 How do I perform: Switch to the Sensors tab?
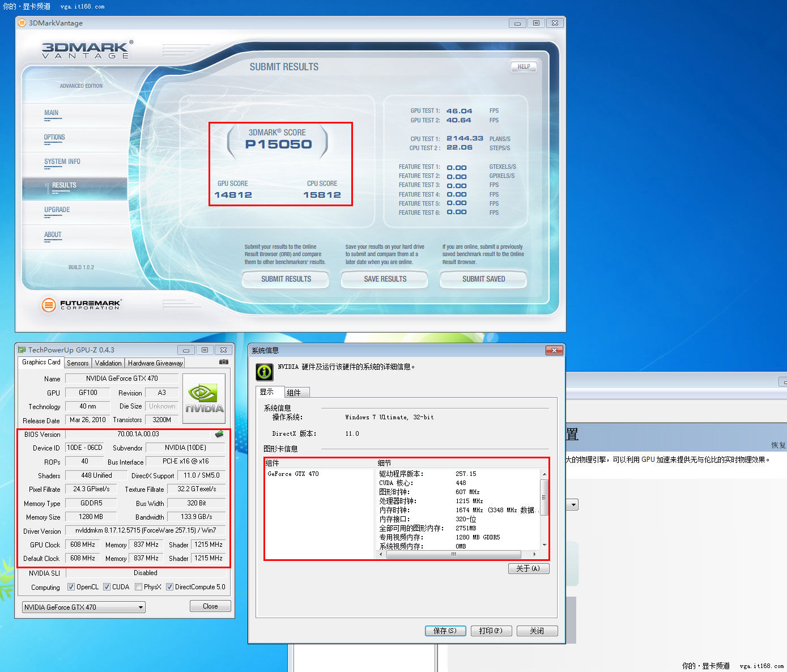[x=78, y=363]
